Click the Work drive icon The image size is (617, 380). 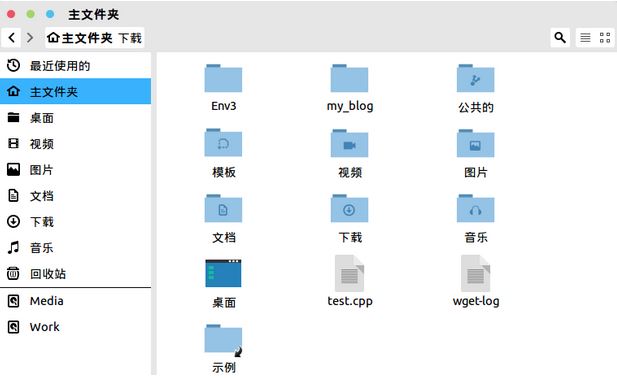coord(13,327)
